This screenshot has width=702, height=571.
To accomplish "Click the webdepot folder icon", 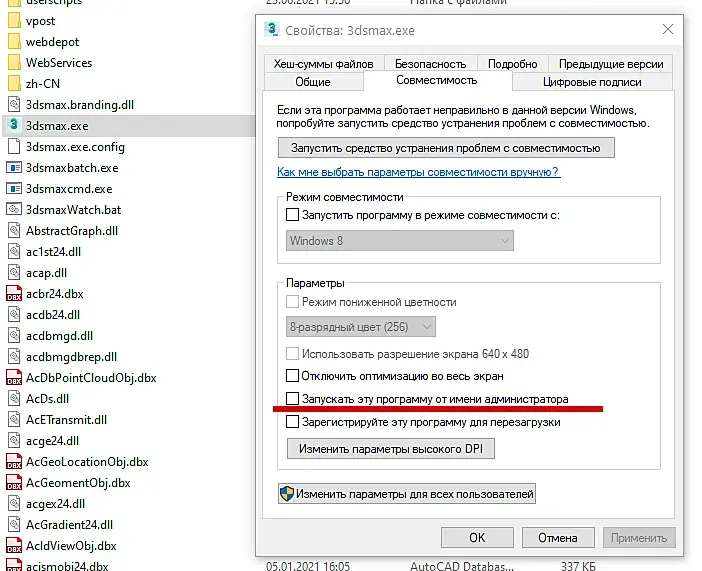I will click(x=14, y=42).
